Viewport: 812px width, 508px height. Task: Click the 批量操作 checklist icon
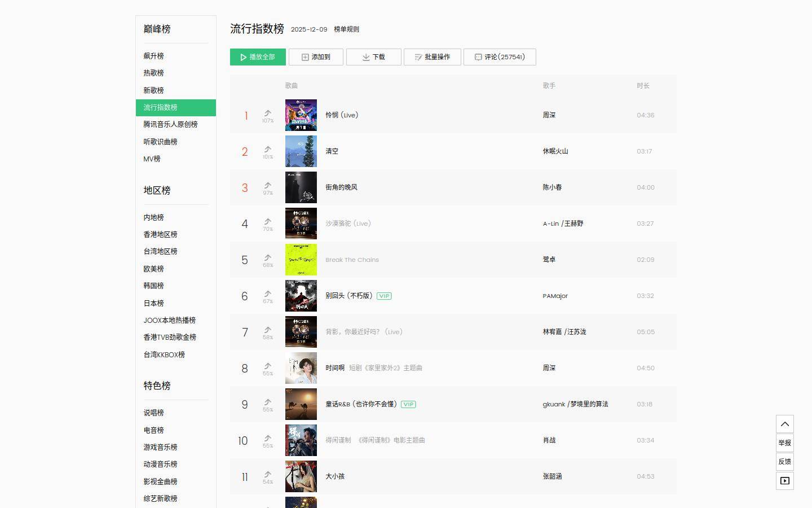pyautogui.click(x=418, y=57)
